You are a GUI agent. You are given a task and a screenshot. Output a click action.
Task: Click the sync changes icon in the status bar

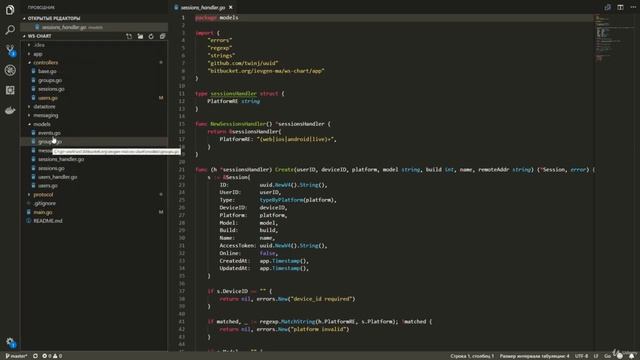tap(35, 356)
